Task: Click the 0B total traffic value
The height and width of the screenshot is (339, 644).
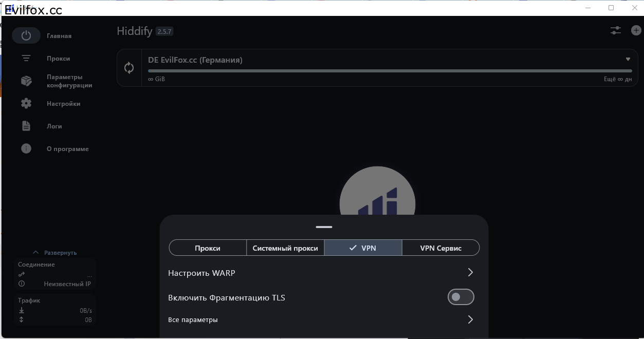Action: (88, 320)
